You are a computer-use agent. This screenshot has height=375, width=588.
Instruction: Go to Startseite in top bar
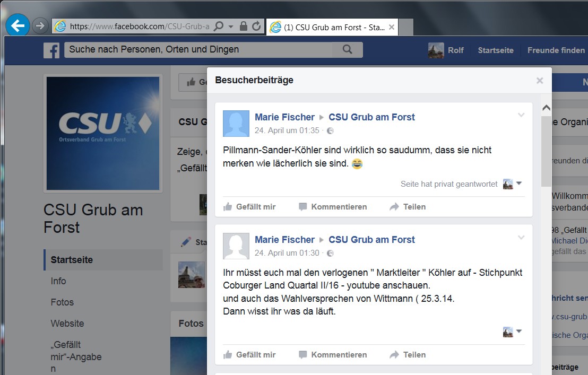point(495,50)
